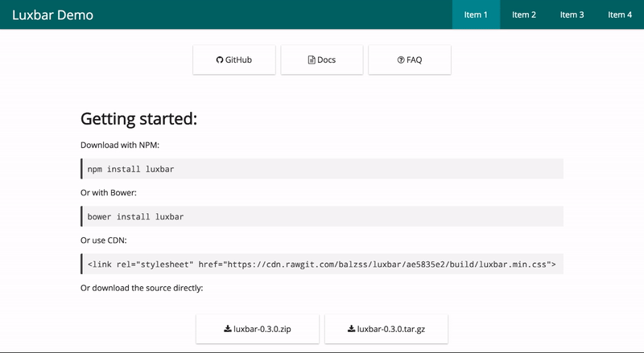Click the CDN link rel stylesheet code
This screenshot has width=644, height=353.
coord(322,264)
